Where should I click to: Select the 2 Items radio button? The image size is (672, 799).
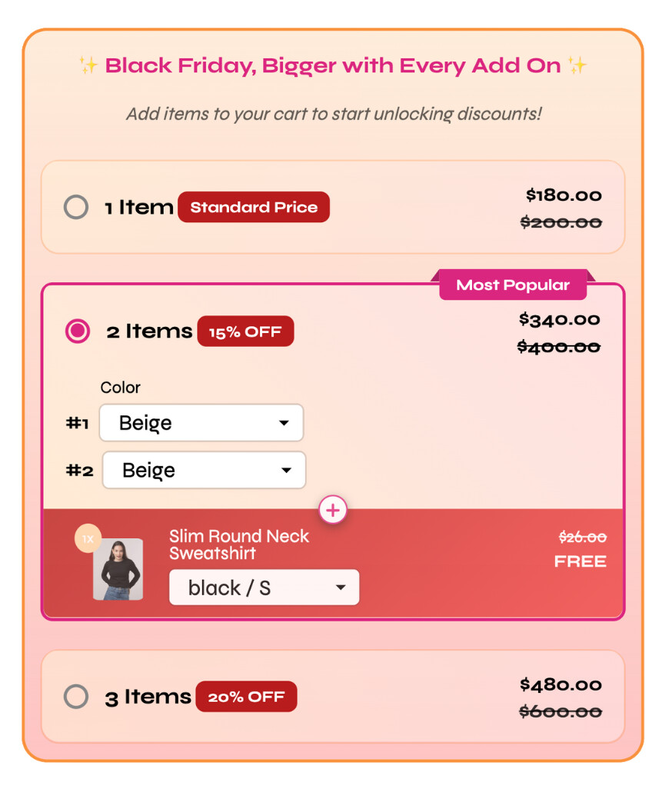[x=78, y=331]
